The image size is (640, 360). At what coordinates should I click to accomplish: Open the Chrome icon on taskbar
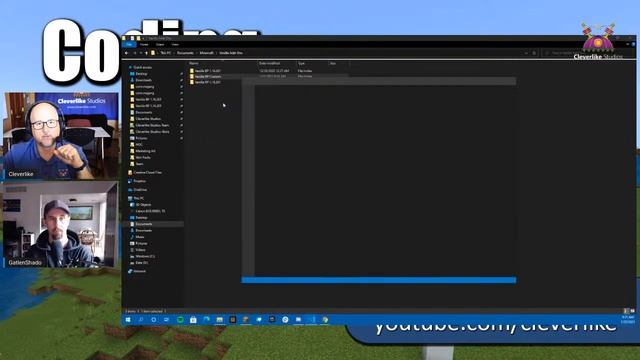325,320
